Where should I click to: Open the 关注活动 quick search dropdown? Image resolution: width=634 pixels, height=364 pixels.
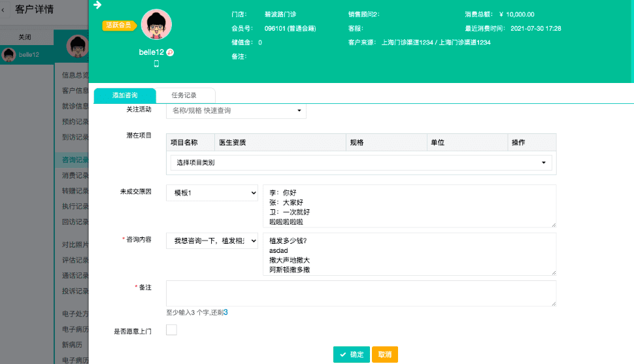click(x=236, y=110)
